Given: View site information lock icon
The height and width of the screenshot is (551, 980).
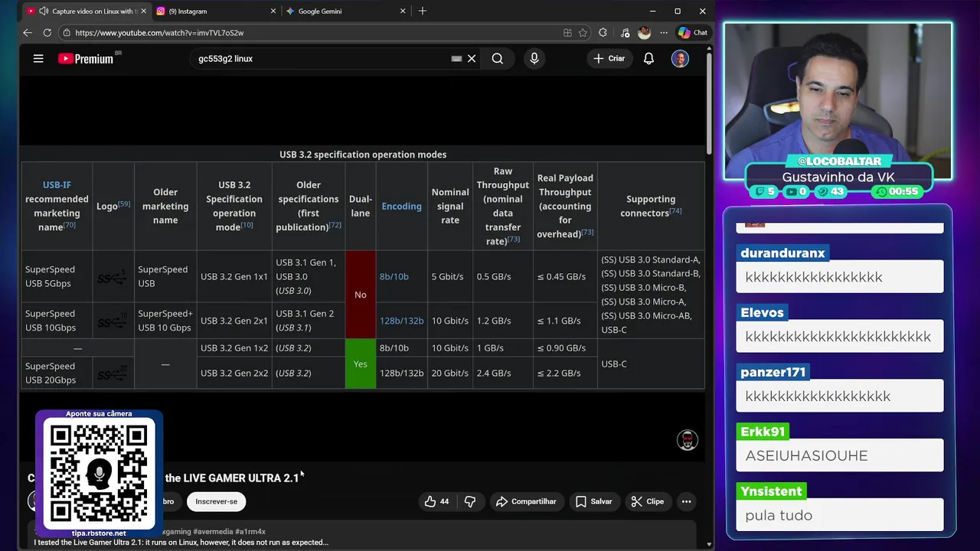Looking at the screenshot, I should point(67,33).
